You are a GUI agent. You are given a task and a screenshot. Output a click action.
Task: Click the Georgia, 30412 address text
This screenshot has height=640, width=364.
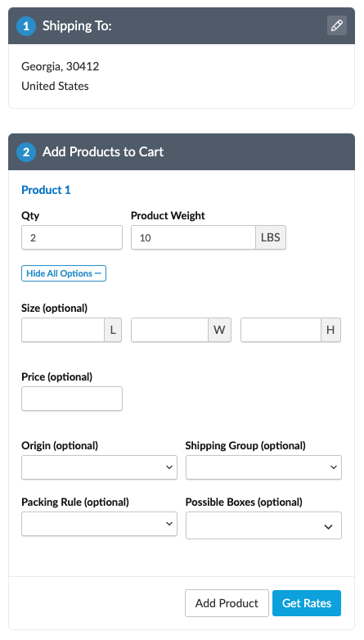61,66
